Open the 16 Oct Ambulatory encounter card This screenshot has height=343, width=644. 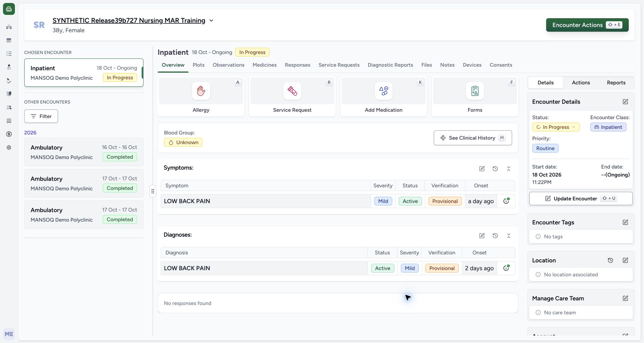84,152
